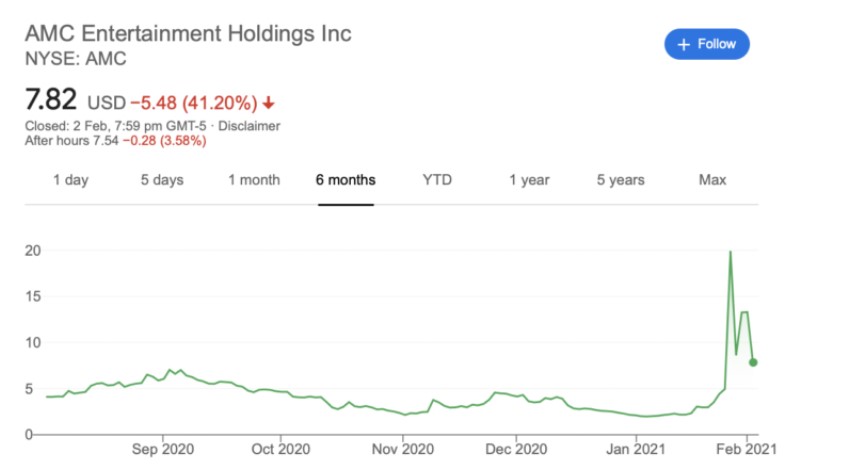
Task: Select the 5 days range tab
Action: pos(161,180)
